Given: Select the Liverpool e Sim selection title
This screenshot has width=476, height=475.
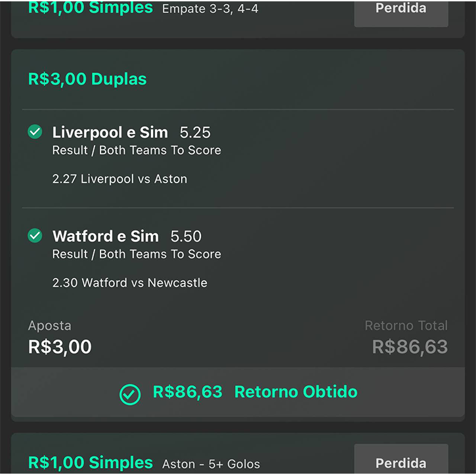Looking at the screenshot, I should pyautogui.click(x=110, y=132).
